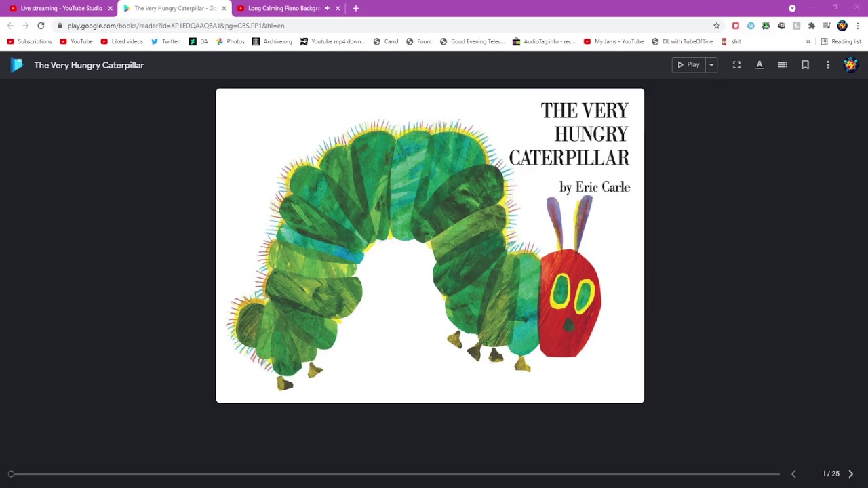Open the DA bookmark

199,41
